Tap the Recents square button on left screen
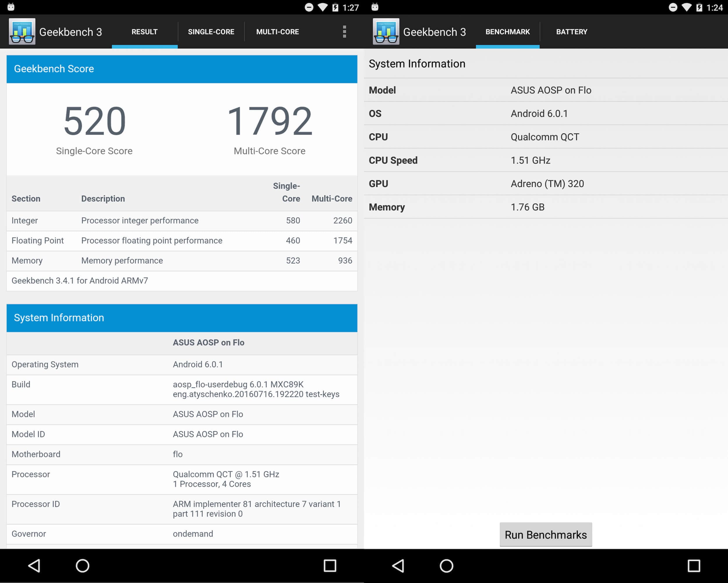Viewport: 728px width, 583px height. click(x=330, y=566)
